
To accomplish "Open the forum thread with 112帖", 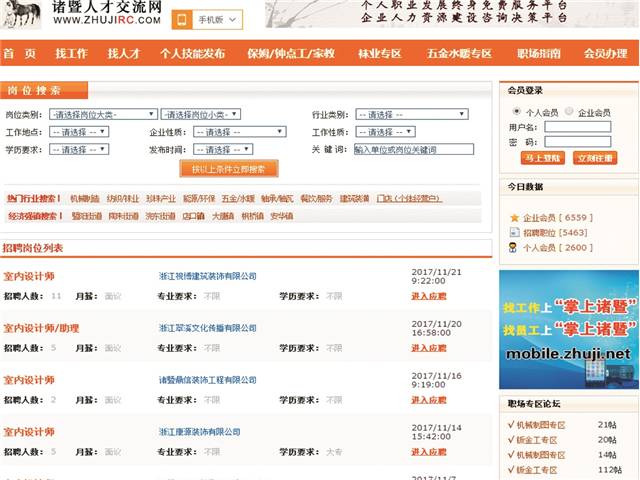I will pos(537,470).
